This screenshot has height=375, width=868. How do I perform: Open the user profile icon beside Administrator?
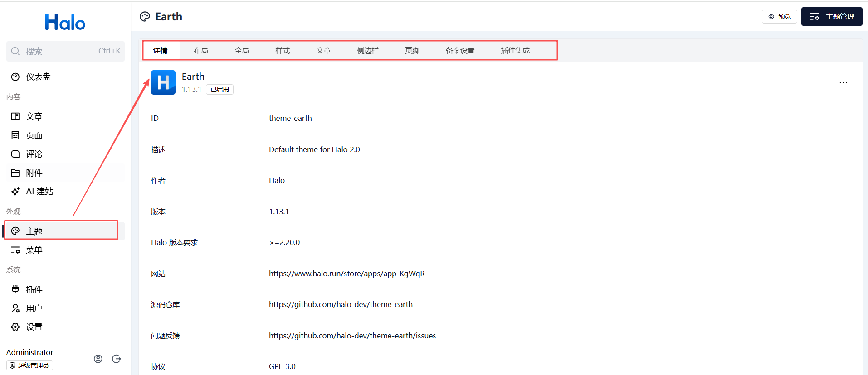98,359
